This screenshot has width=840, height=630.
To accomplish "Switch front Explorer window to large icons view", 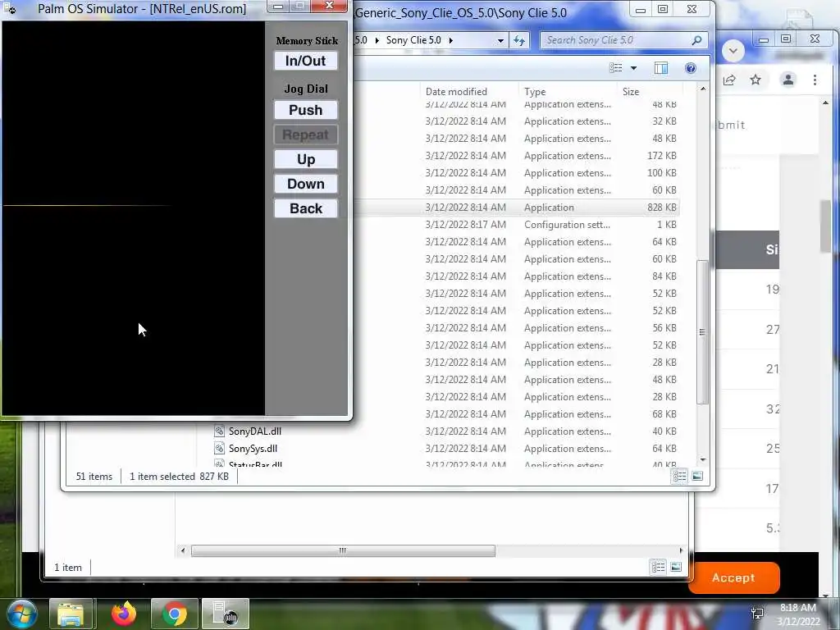I will coord(697,476).
